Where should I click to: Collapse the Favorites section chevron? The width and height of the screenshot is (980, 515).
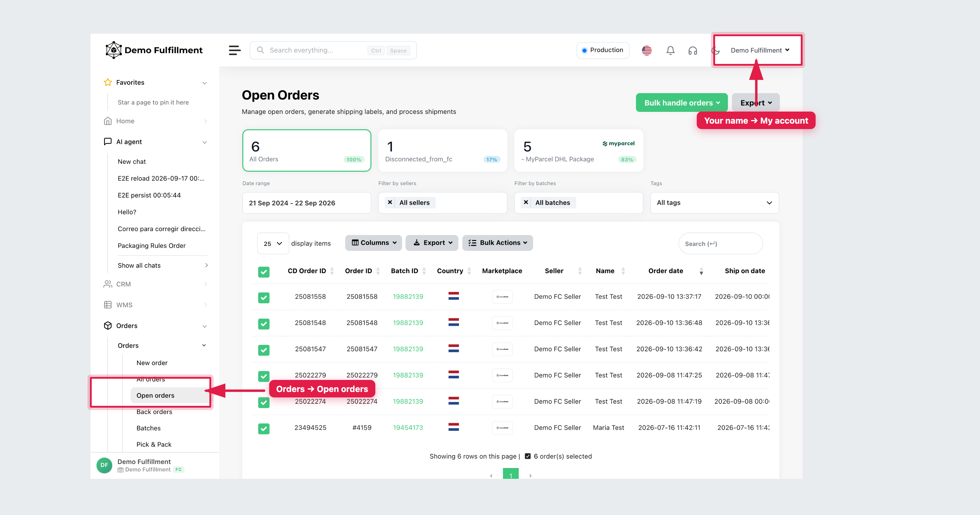204,83
